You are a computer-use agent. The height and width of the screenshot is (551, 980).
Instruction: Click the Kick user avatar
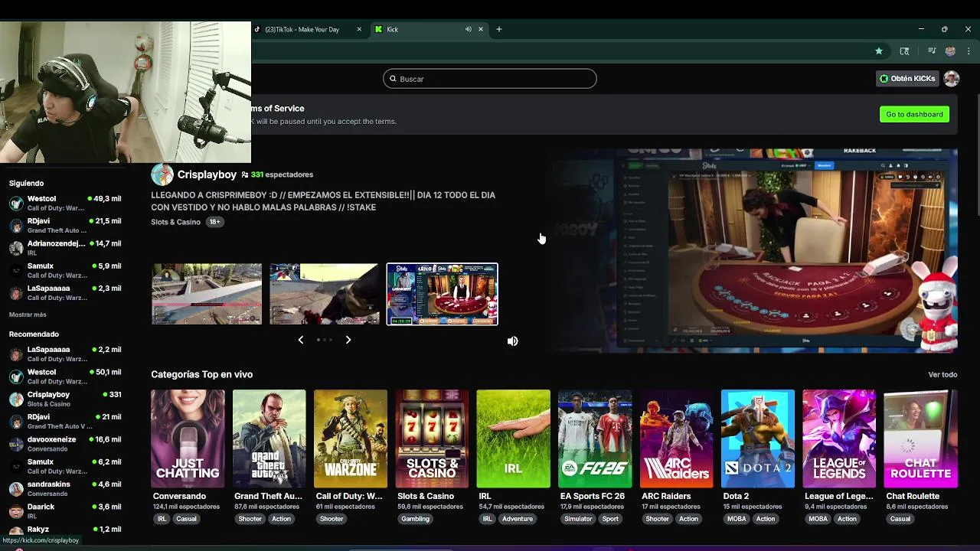click(951, 79)
